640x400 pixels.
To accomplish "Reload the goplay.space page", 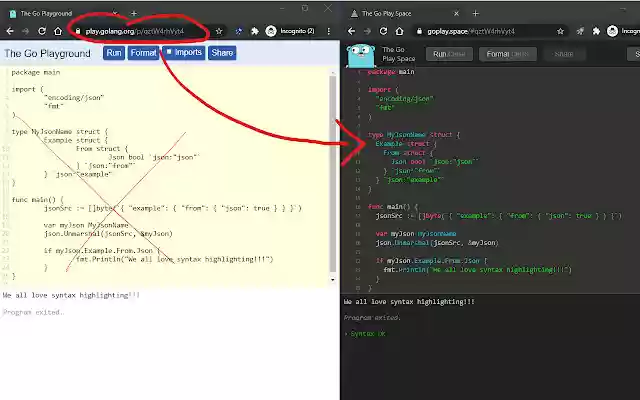I will tap(383, 31).
